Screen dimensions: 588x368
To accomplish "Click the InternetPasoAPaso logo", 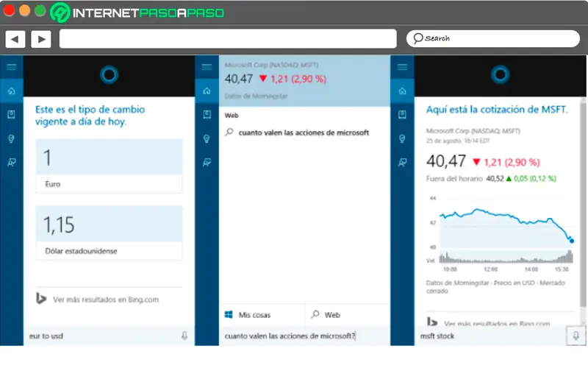I will pos(137,13).
